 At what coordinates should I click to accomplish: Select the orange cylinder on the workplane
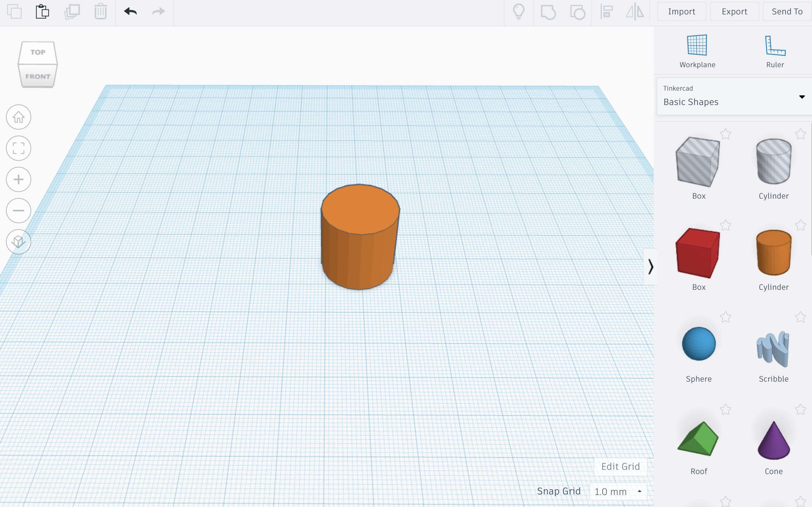coord(360,236)
